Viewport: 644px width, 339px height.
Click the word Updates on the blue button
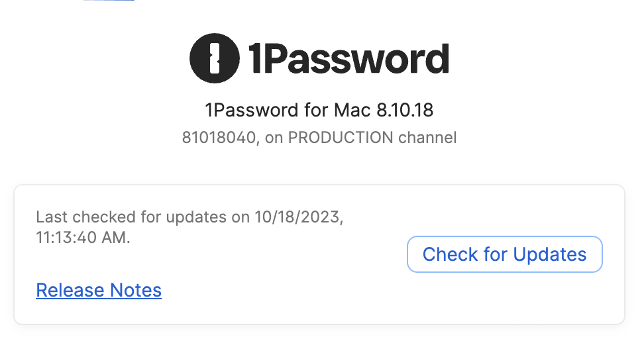[549, 254]
